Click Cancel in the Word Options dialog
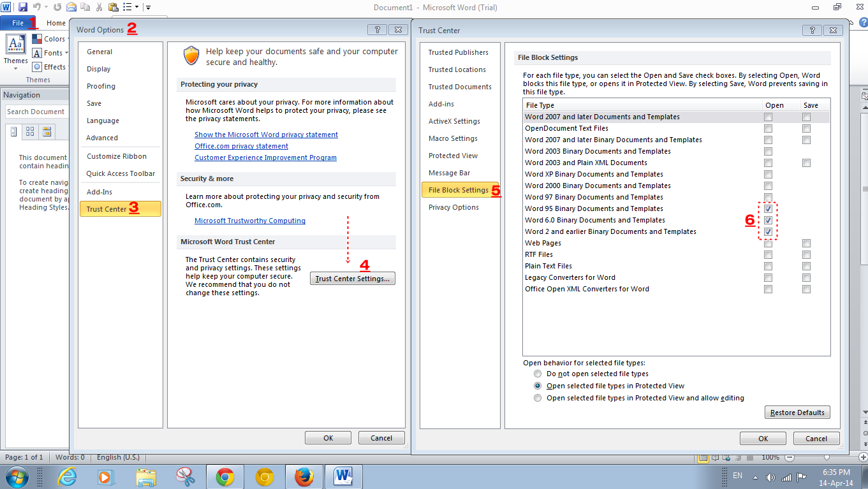The width and height of the screenshot is (868, 489). (x=381, y=438)
